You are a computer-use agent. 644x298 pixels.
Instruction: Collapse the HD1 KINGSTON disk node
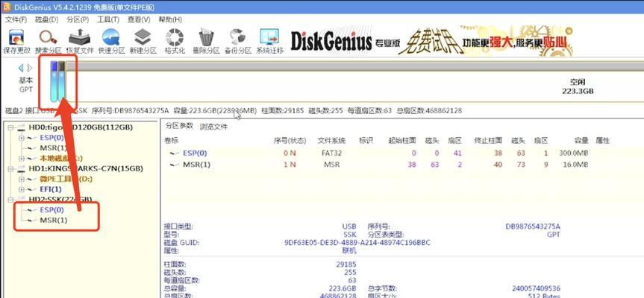pyautogui.click(x=11, y=168)
